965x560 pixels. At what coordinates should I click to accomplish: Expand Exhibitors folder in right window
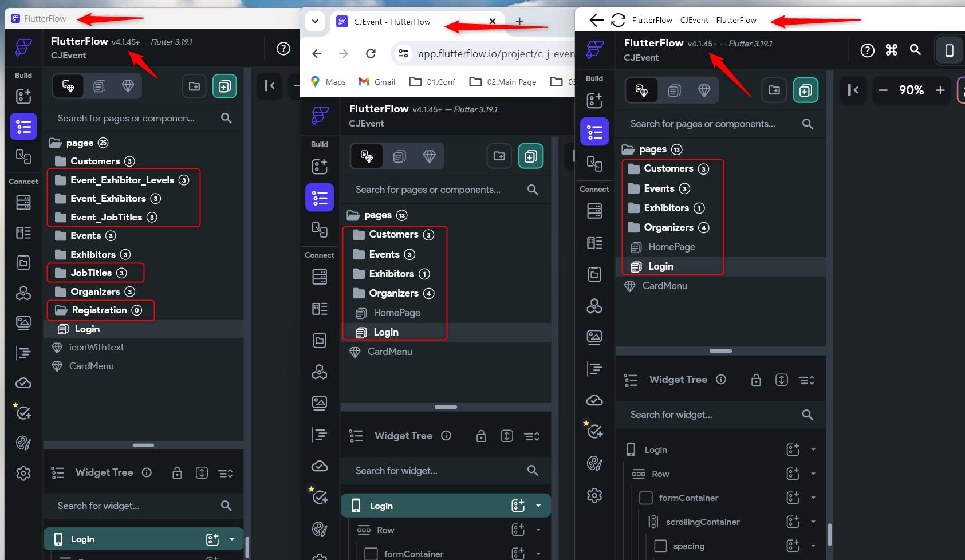click(x=666, y=208)
